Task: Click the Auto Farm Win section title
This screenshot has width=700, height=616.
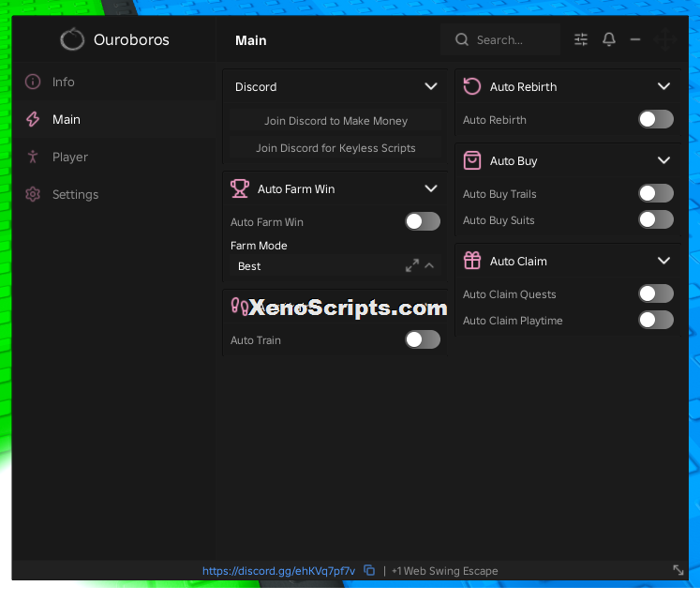Action: pos(296,189)
